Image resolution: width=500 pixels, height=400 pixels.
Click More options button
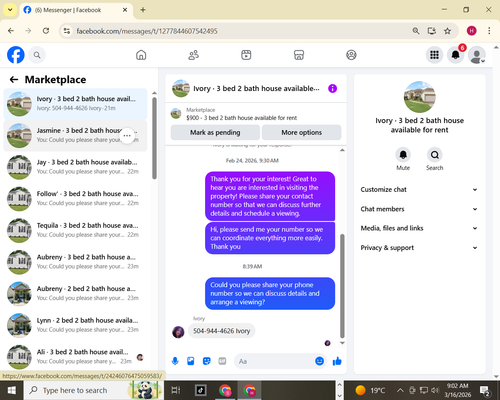click(302, 132)
